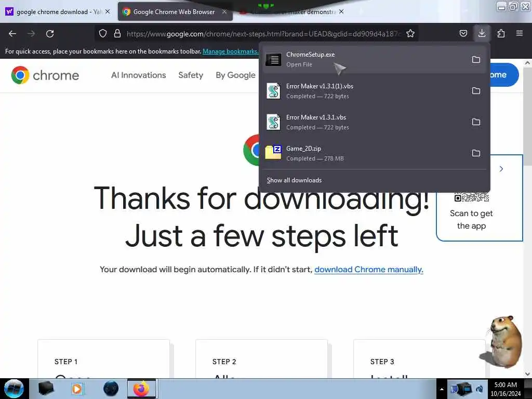Image resolution: width=532 pixels, height=399 pixels.
Task: Switch to the maker demonstration tab
Action: click(x=292, y=11)
